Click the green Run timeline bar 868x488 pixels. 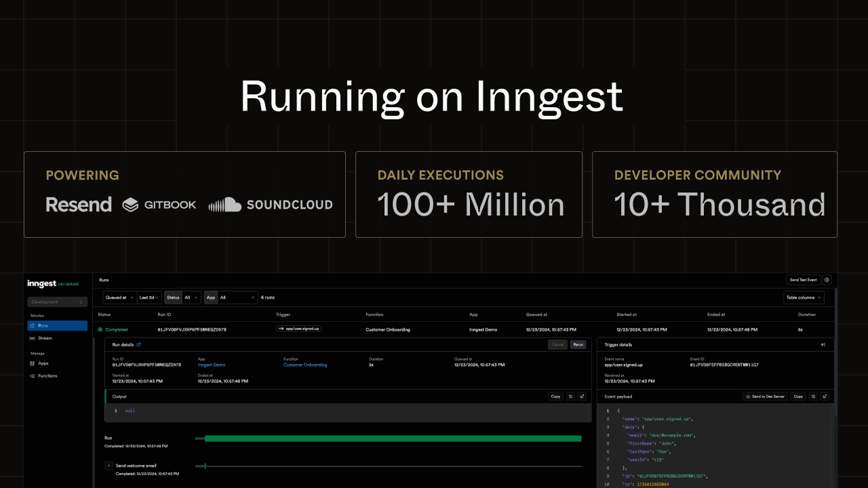coord(393,439)
